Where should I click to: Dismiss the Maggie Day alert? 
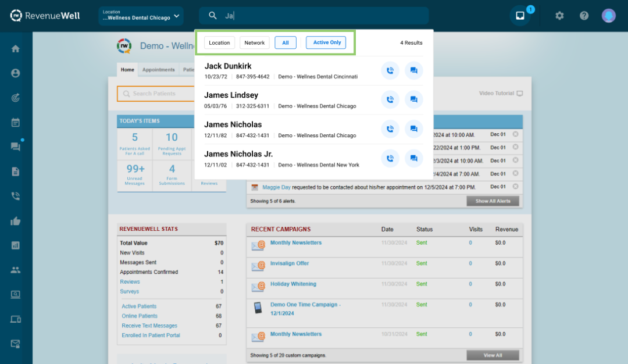pyautogui.click(x=515, y=187)
